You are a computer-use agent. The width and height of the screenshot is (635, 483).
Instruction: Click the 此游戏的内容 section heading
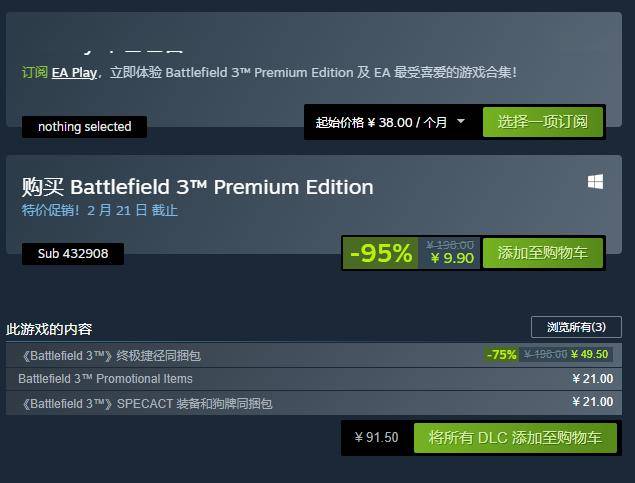[x=49, y=329]
